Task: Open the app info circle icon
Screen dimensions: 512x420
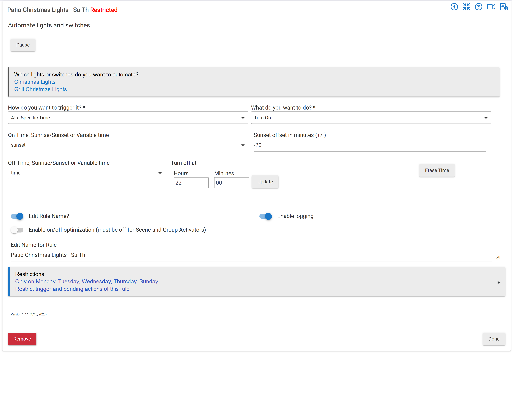Action: [x=454, y=7]
